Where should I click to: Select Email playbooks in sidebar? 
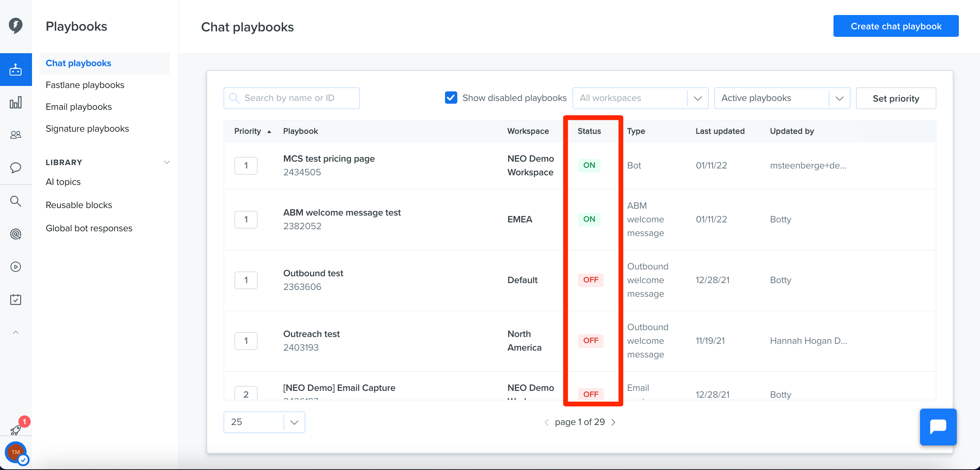(79, 107)
